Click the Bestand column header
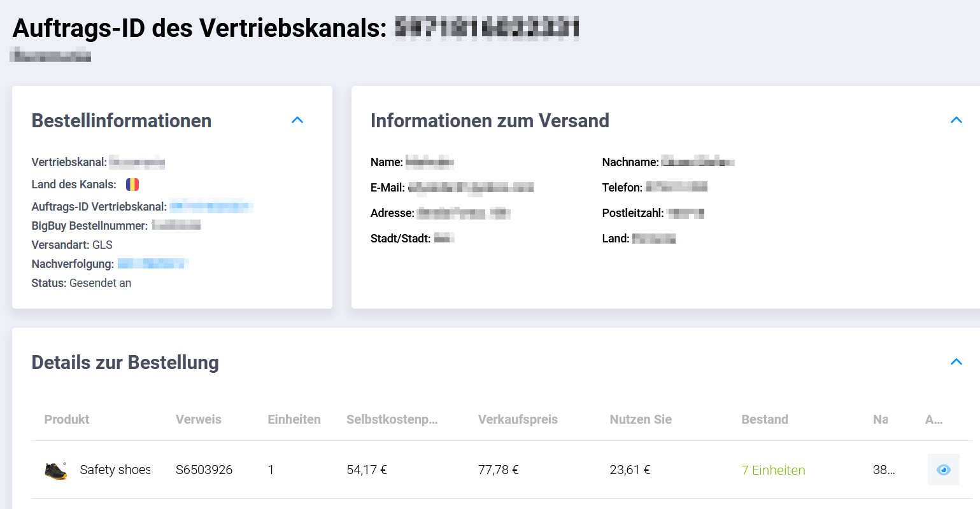 (x=765, y=419)
